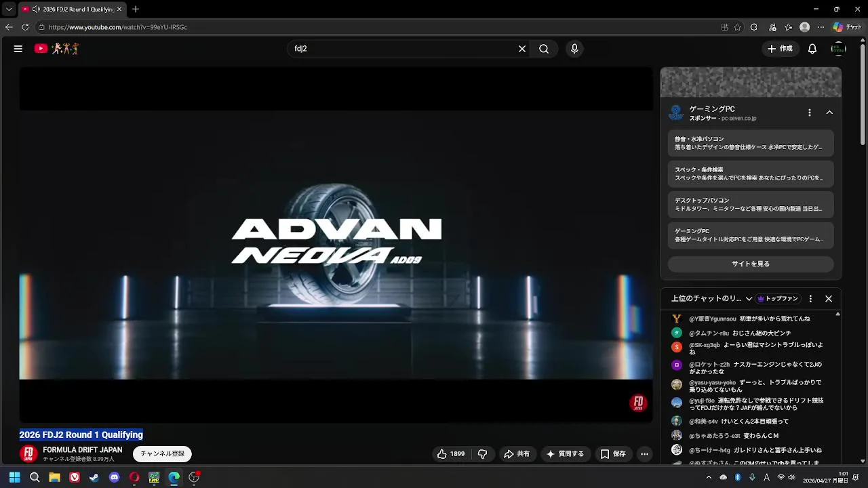The width and height of the screenshot is (868, 488).
Task: Open Discord from the taskbar
Action: 114,477
